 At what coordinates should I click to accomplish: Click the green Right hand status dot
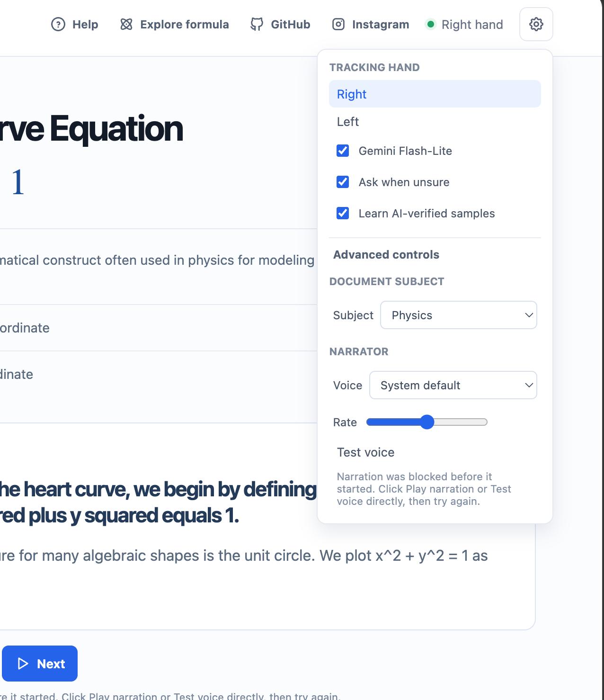coord(430,24)
